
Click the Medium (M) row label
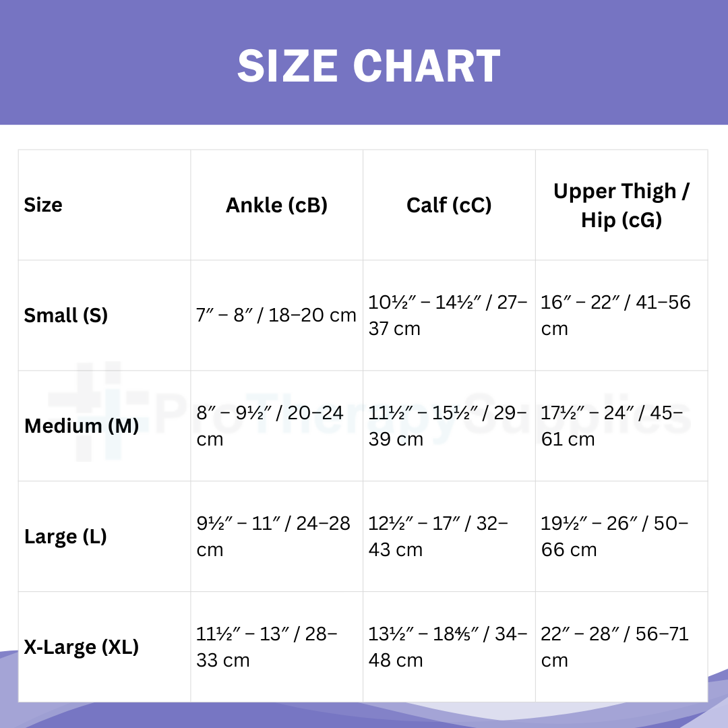point(81,426)
